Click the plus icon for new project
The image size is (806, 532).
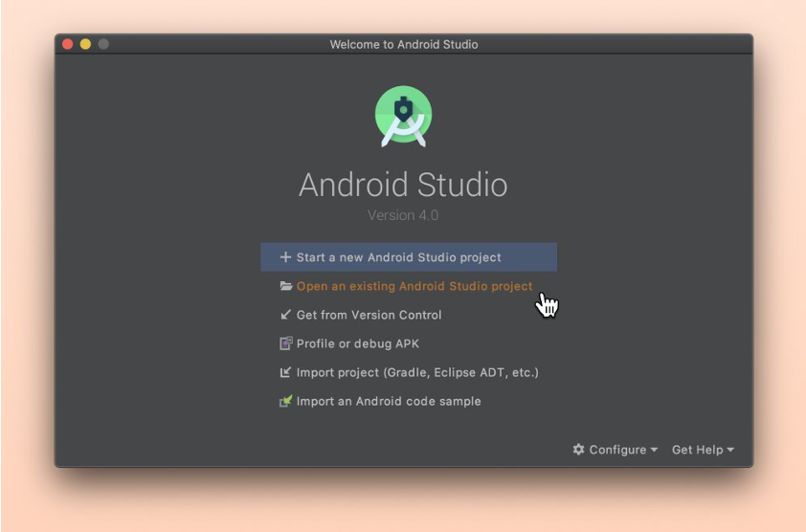pos(285,257)
